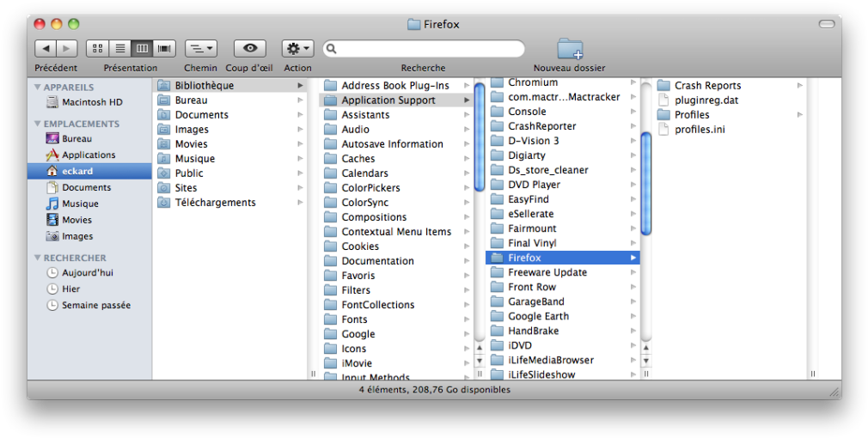The height and width of the screenshot is (438, 868).
Task: Switch to icon view mode
Action: (x=97, y=49)
